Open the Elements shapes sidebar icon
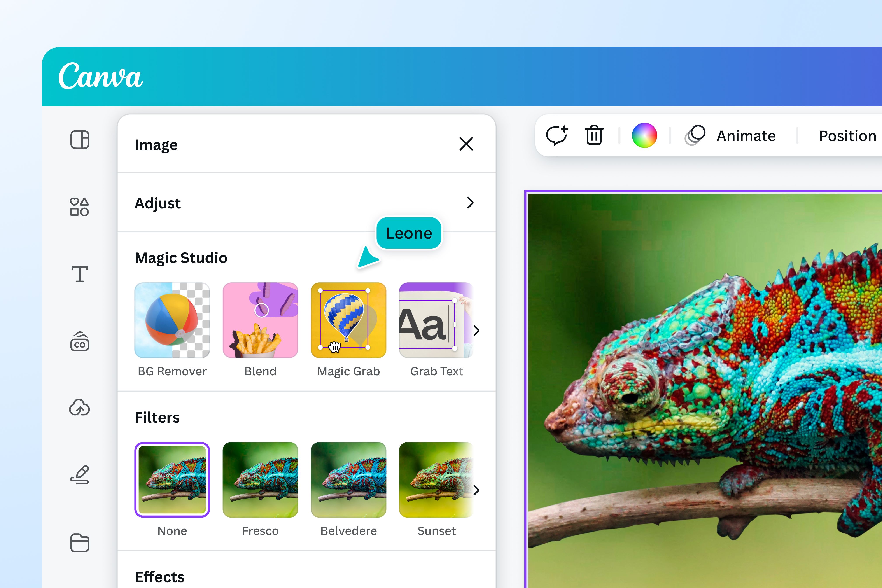 79,207
